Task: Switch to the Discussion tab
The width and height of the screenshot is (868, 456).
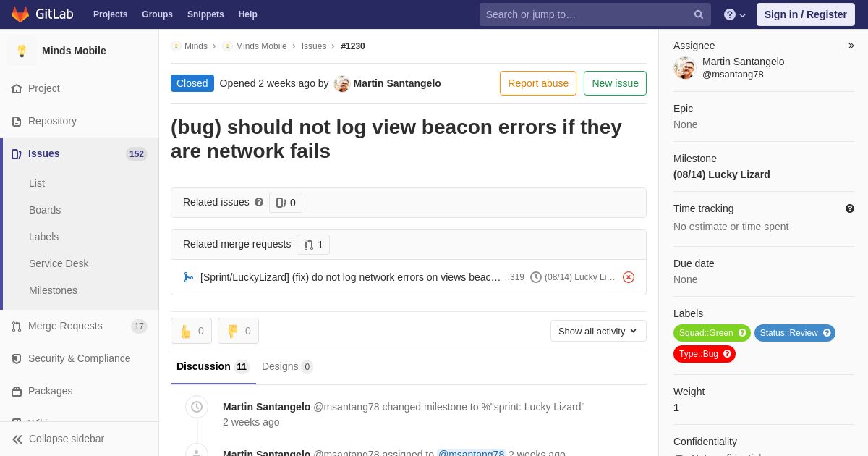Action: pyautogui.click(x=213, y=366)
